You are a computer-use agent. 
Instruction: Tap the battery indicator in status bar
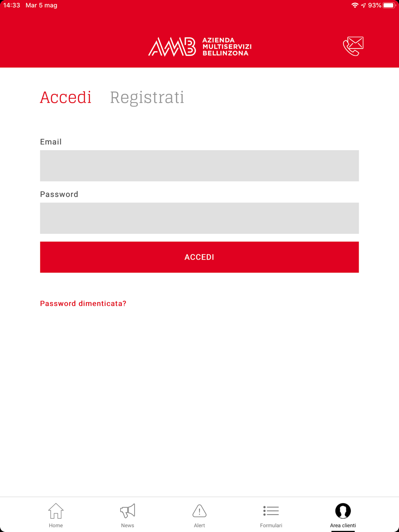tap(389, 5)
